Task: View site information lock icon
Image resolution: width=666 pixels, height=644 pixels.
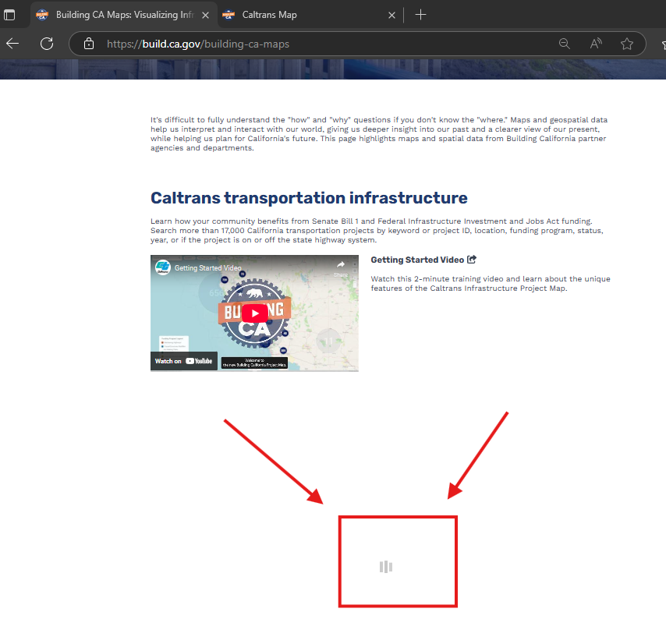Action: [x=89, y=44]
